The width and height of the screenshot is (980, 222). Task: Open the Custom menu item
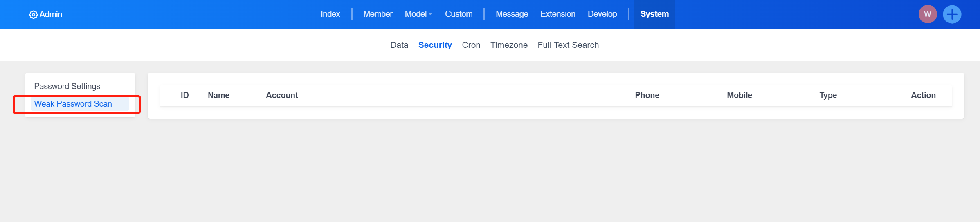coord(459,14)
